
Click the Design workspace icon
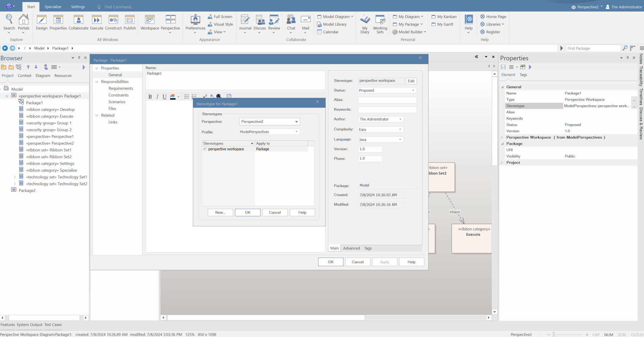pos(41,22)
